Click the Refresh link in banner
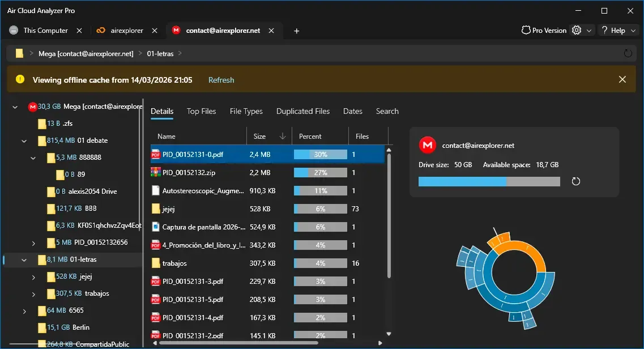The image size is (644, 349). pyautogui.click(x=221, y=80)
